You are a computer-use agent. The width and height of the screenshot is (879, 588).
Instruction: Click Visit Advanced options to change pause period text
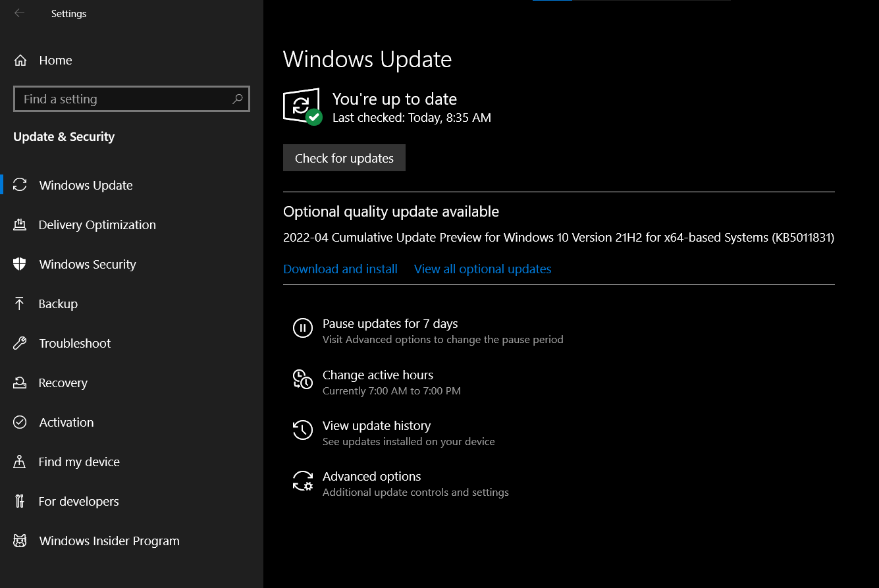click(443, 340)
